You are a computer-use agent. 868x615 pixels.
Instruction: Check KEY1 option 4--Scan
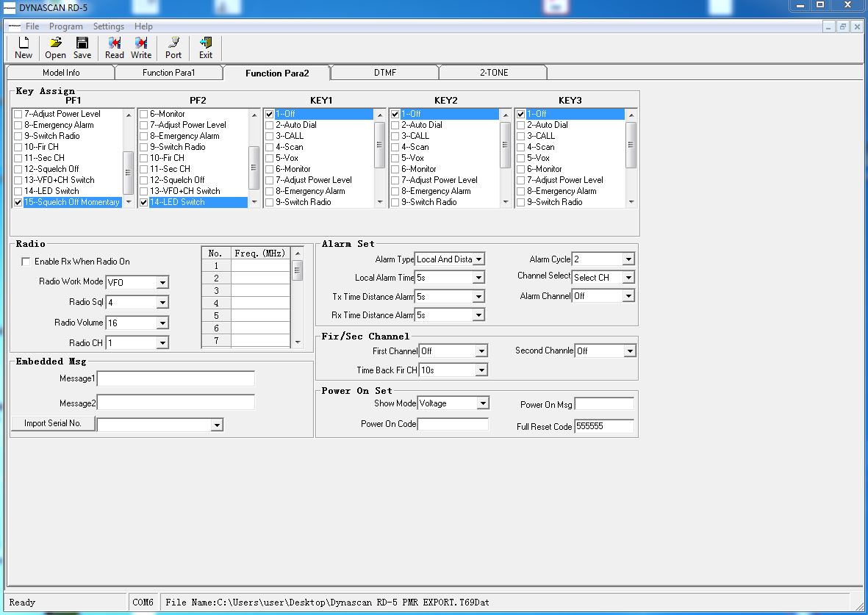[270, 147]
